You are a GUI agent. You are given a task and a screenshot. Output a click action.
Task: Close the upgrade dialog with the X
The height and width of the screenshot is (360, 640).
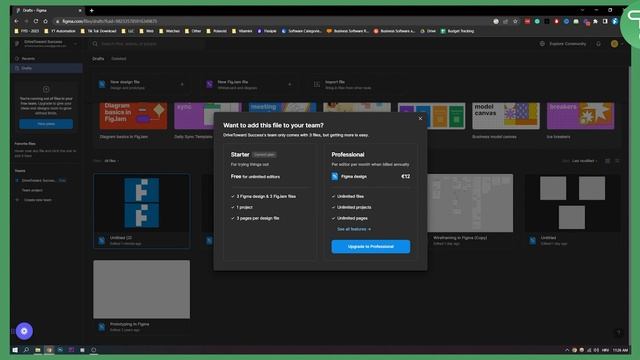tap(420, 118)
